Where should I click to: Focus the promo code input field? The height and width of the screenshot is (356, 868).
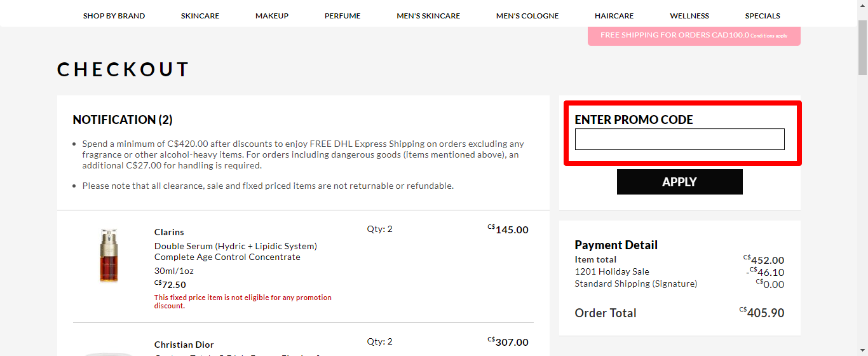pos(680,139)
